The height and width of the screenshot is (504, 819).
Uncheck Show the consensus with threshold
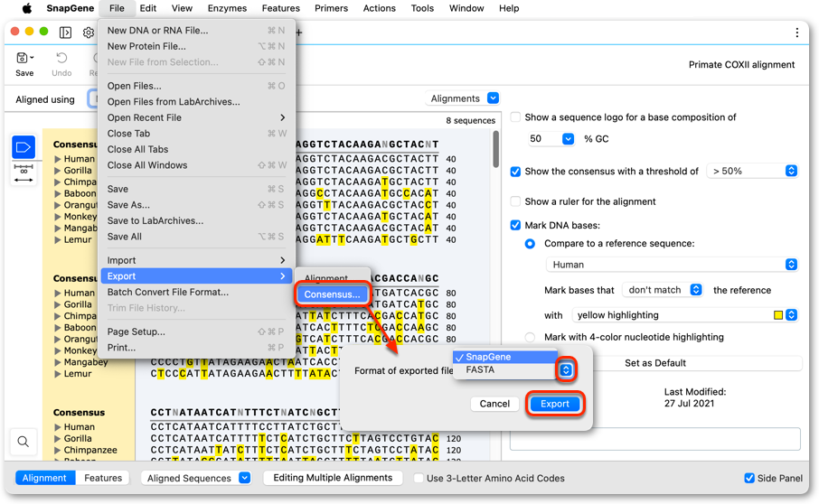[515, 171]
